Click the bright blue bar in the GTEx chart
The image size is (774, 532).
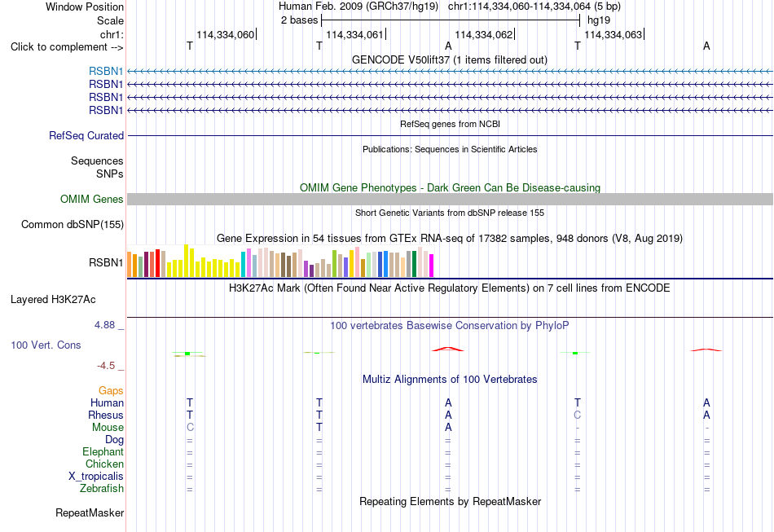point(385,264)
